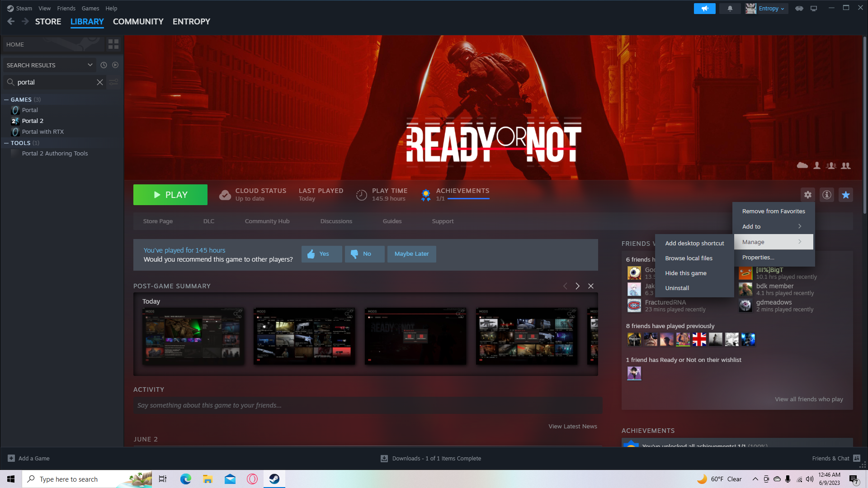Toggle the ready-to-play filter icon
The height and width of the screenshot is (488, 868).
pyautogui.click(x=115, y=65)
